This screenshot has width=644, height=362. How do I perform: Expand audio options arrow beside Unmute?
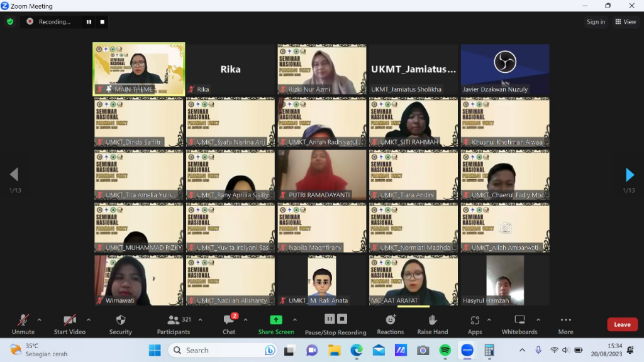tap(39, 319)
